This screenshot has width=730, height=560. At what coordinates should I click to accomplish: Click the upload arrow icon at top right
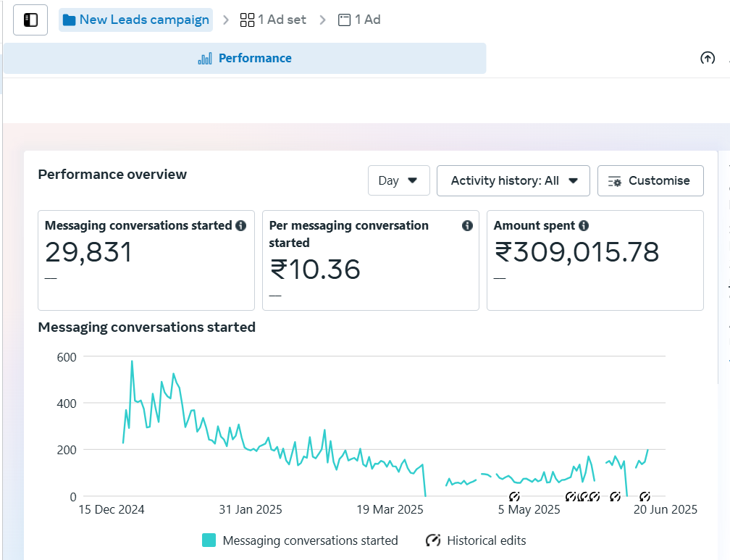[x=708, y=59]
